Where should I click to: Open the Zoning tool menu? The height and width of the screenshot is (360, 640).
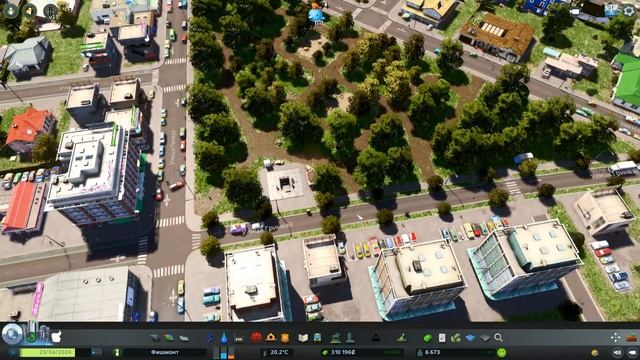click(x=169, y=338)
